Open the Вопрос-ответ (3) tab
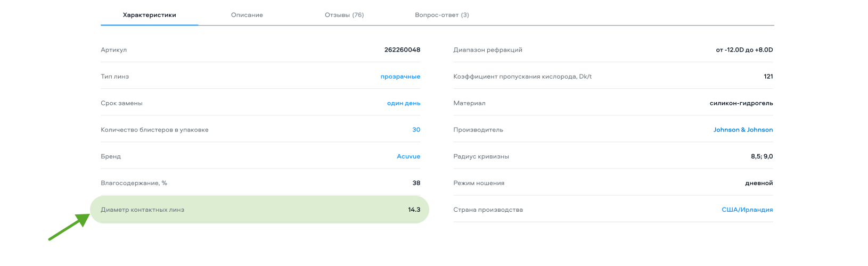This screenshot has width=868, height=266. [x=442, y=15]
